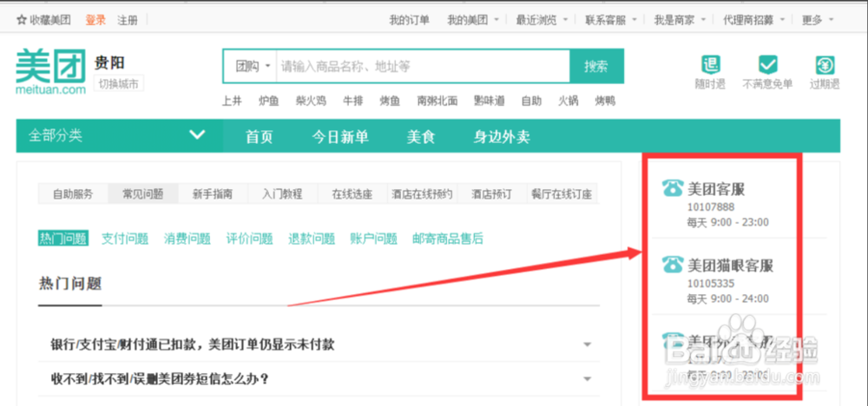Expand 全部分类 category menu
The image size is (868, 406).
(120, 135)
